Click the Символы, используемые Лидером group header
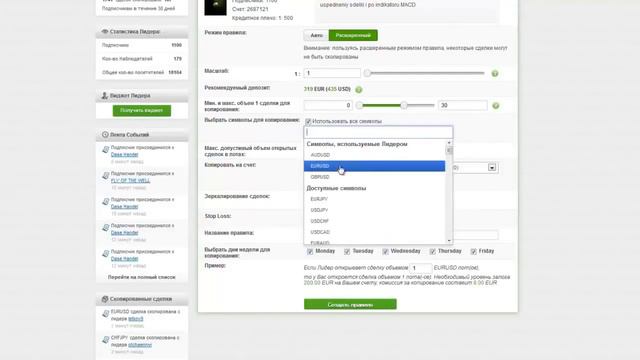The height and width of the screenshot is (360, 640). (357, 144)
